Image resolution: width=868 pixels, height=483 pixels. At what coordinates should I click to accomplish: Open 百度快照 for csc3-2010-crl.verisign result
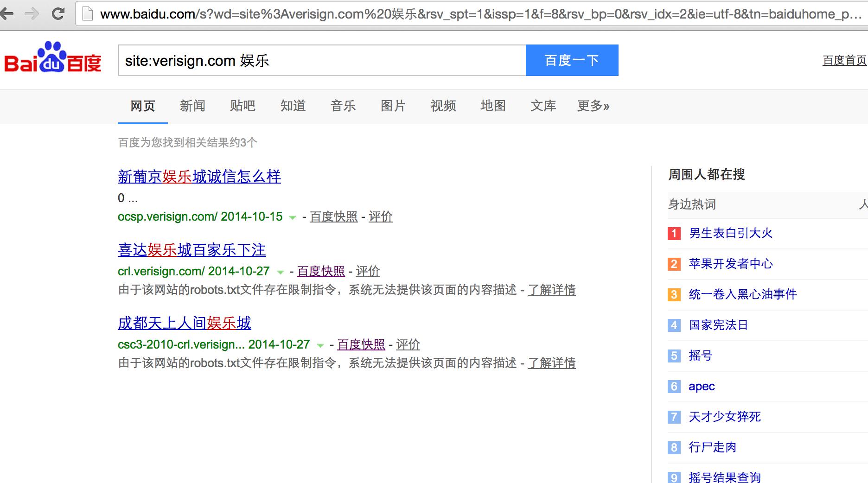361,344
